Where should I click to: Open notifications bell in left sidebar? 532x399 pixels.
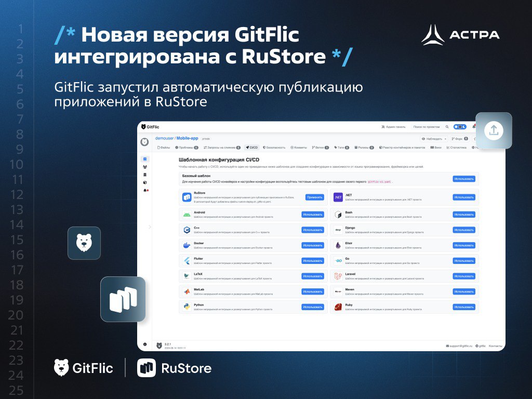tap(145, 190)
